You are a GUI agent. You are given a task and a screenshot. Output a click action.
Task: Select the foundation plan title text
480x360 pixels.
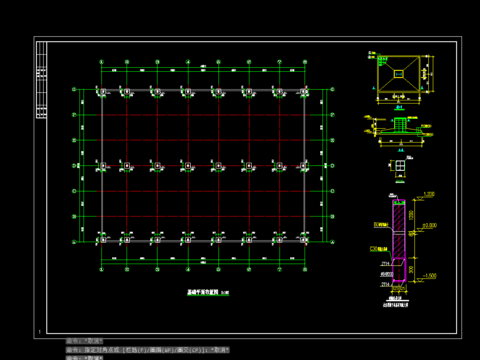point(203,292)
